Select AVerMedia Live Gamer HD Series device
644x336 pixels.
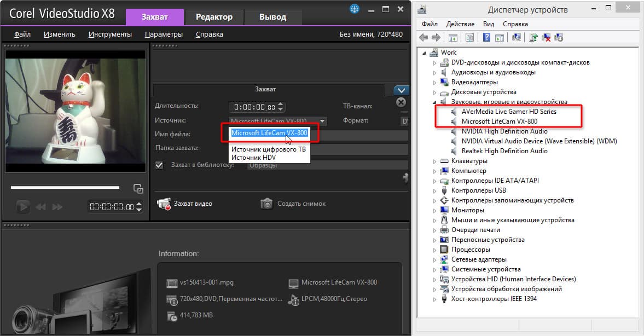coord(509,111)
